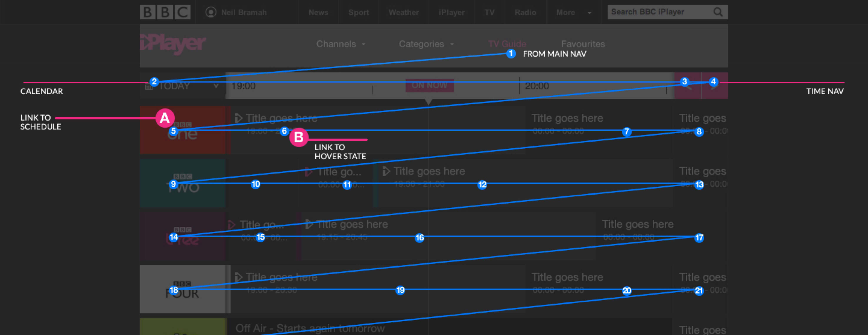Click play icon on BBC Two 19:30 programme
Screen dimensions: 868x335
[x=386, y=171]
